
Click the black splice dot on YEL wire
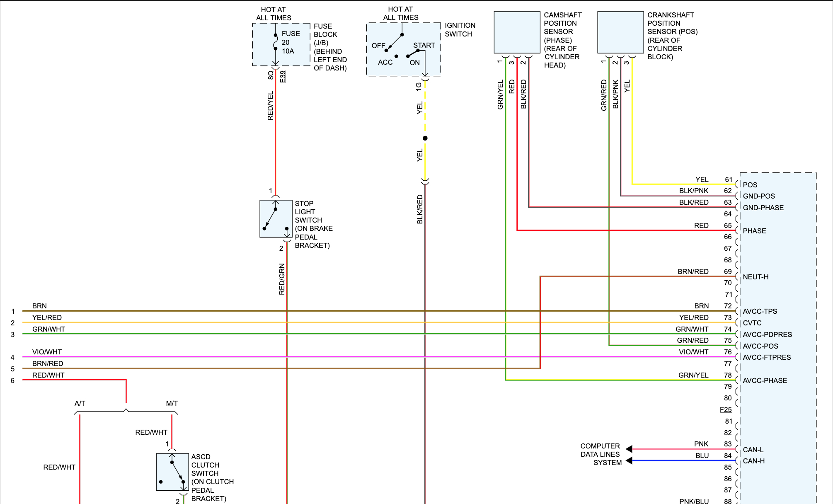coord(425,138)
